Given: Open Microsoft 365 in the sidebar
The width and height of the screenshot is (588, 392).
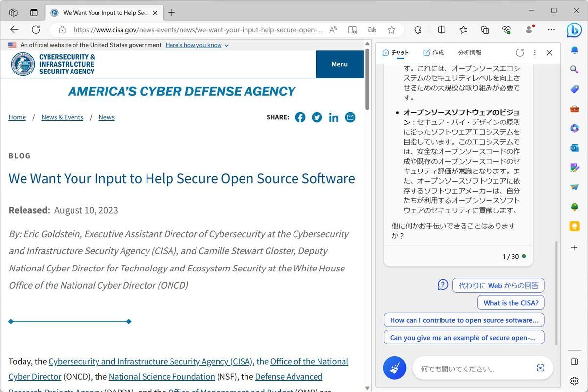Looking at the screenshot, I should (575, 128).
